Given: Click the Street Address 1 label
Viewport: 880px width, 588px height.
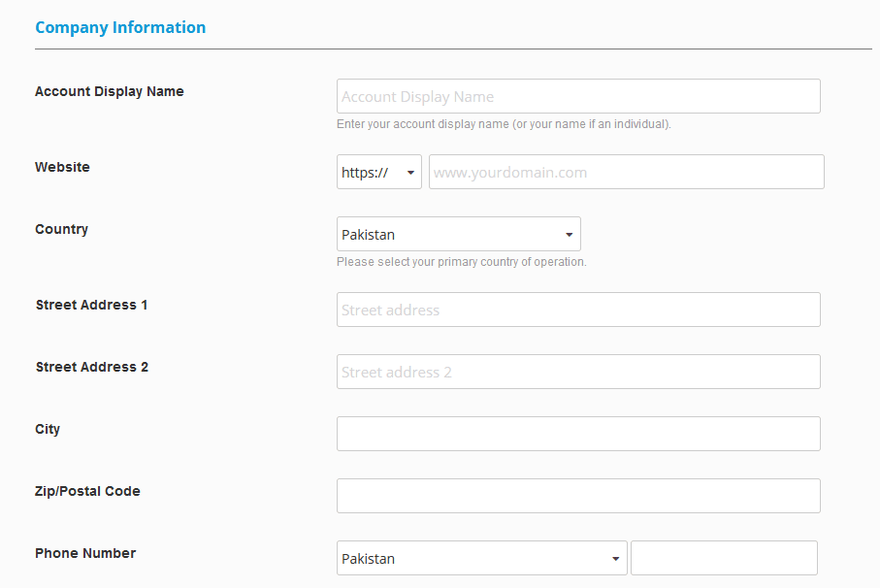Looking at the screenshot, I should click(x=91, y=306).
